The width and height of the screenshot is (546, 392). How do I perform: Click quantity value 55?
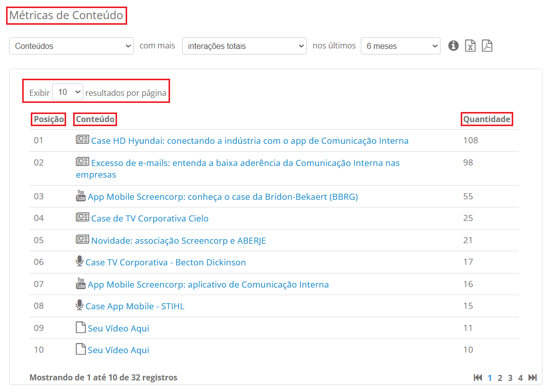pyautogui.click(x=468, y=196)
